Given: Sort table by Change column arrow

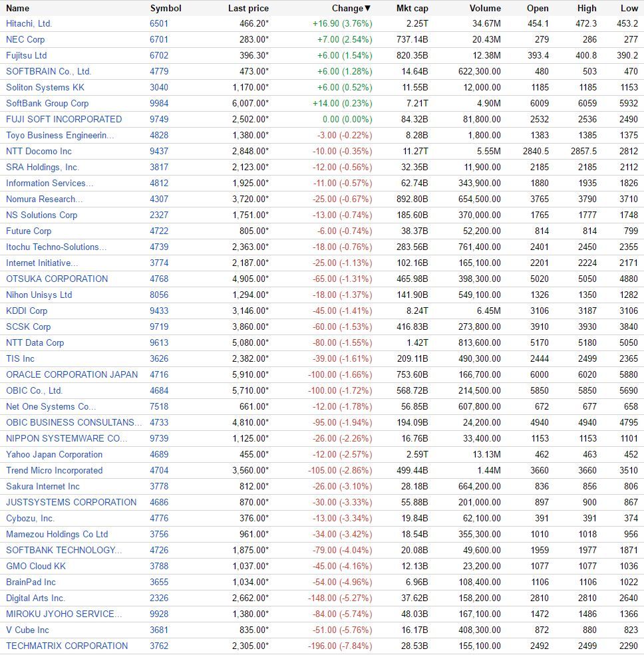Looking at the screenshot, I should coord(367,9).
